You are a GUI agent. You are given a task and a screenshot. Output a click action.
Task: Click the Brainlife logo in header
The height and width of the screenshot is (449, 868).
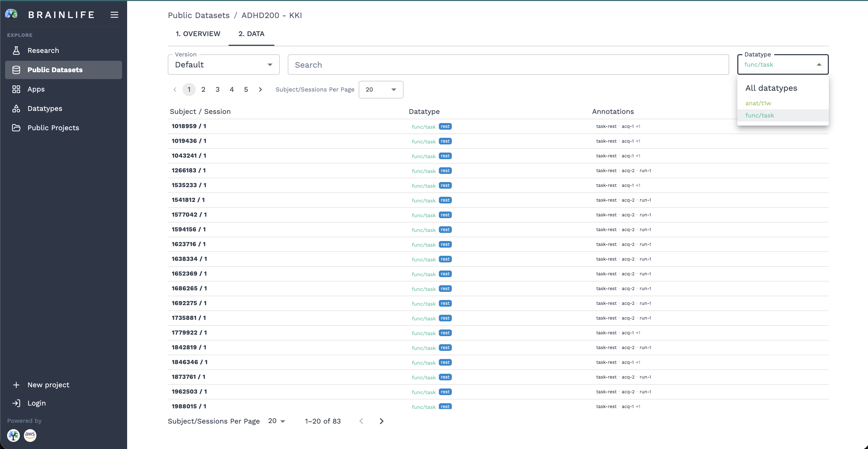[11, 14]
